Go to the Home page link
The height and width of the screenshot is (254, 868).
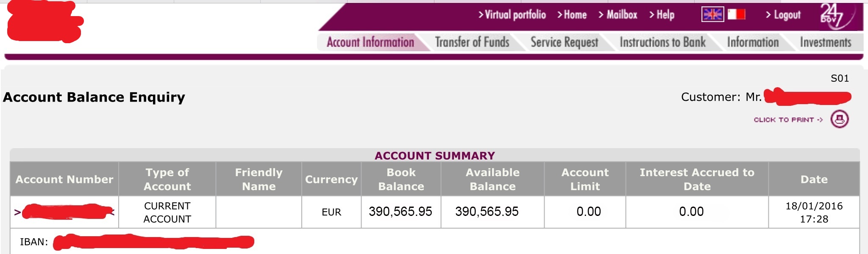tap(572, 15)
